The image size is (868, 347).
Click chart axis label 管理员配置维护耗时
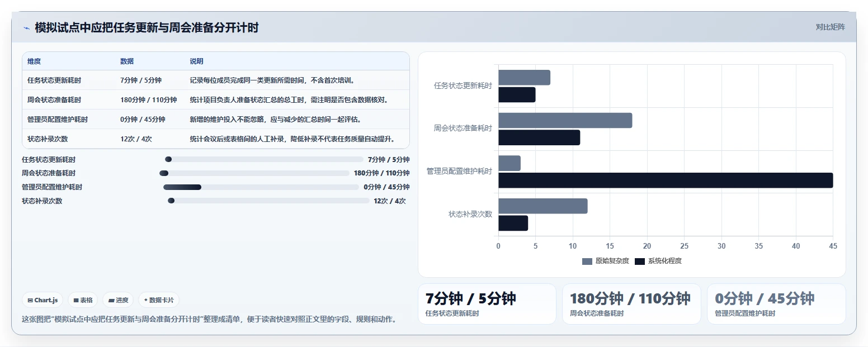(x=460, y=172)
